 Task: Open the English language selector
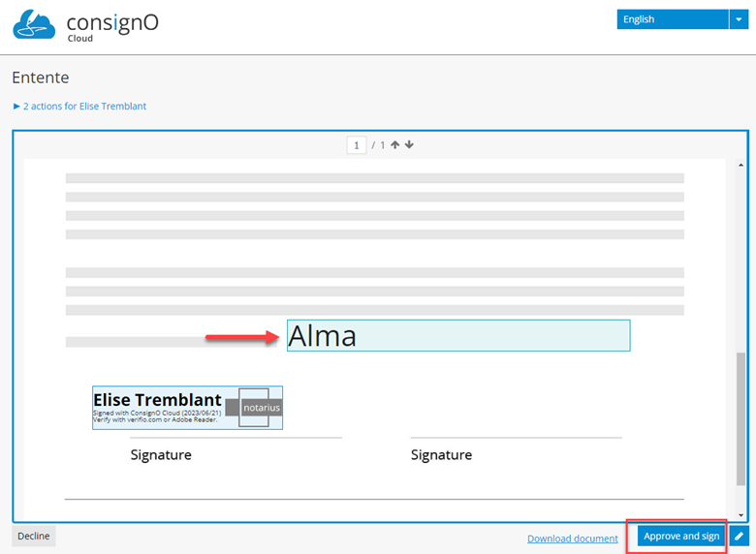[672, 19]
